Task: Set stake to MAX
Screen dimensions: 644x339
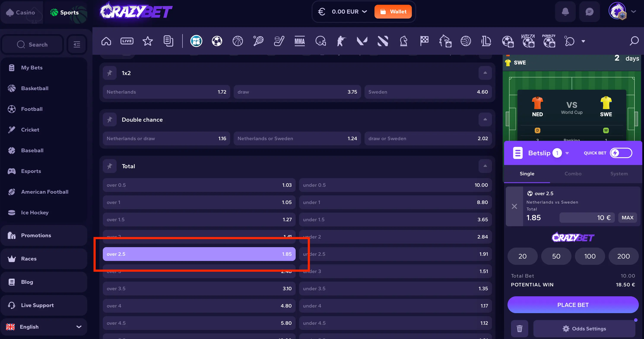Action: [627, 217]
